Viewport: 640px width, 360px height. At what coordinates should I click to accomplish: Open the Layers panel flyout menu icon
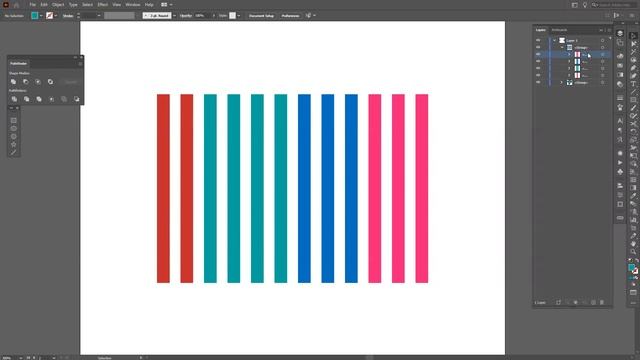point(609,30)
